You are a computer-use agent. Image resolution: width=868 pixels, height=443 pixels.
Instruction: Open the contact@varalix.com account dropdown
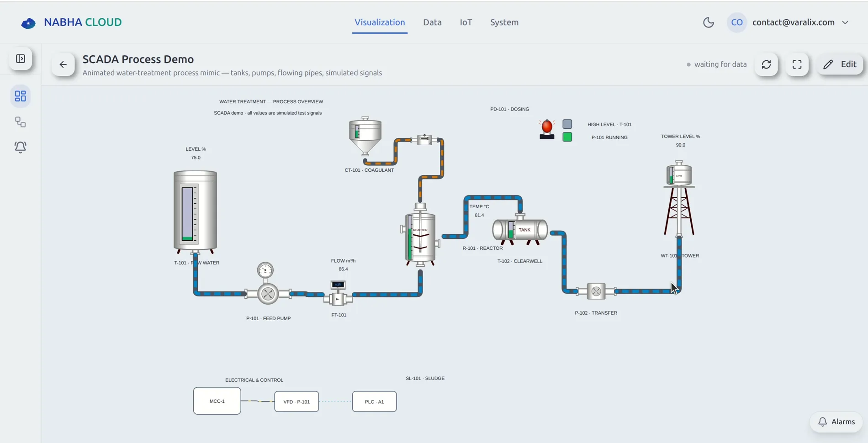(x=800, y=22)
